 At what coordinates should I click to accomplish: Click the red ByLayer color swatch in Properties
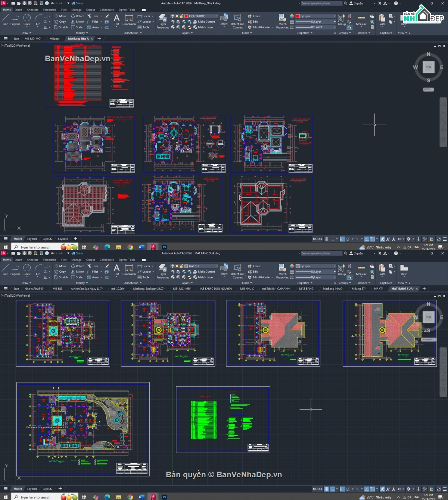point(298,16)
